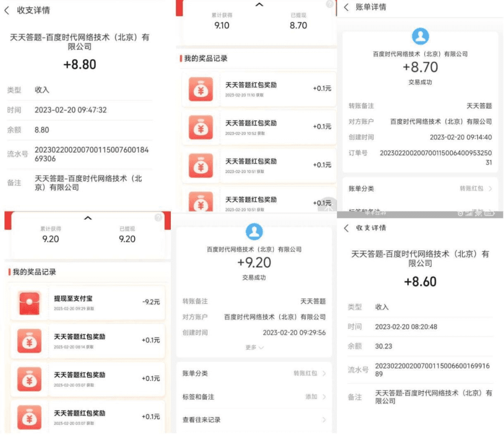Tap back arrow beside 账单详情 title
504x435 pixels.
click(346, 7)
